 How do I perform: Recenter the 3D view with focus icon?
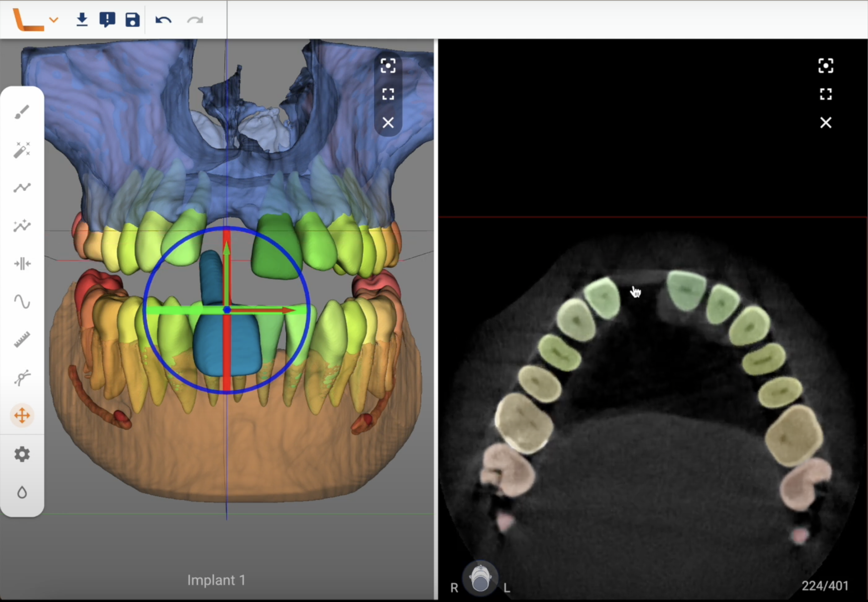pos(388,66)
